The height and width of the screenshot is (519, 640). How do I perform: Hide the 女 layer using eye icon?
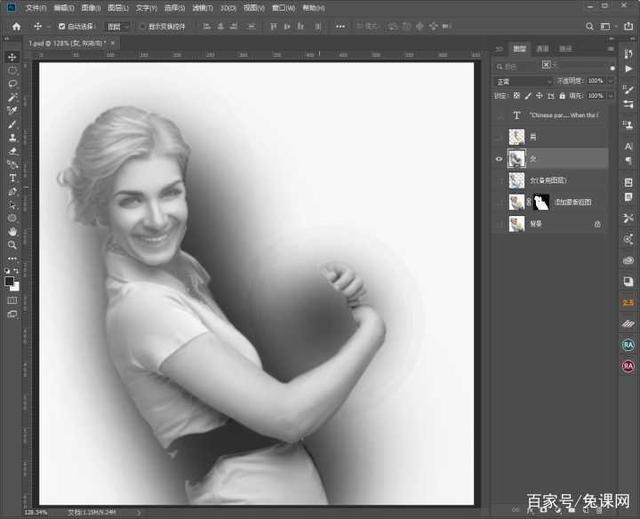(x=499, y=158)
